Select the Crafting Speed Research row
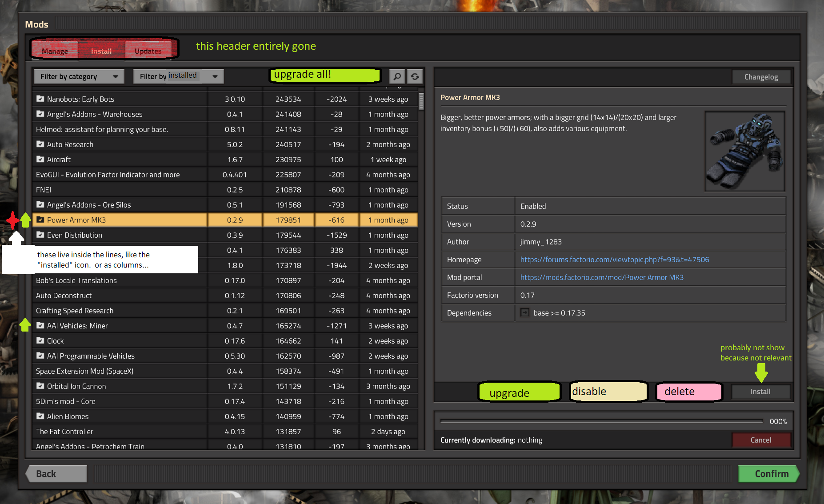Screen dimensions: 824x504 click(225, 311)
